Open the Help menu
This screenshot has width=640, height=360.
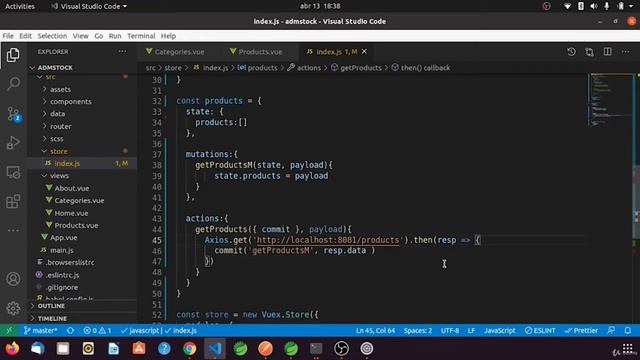coord(168,36)
